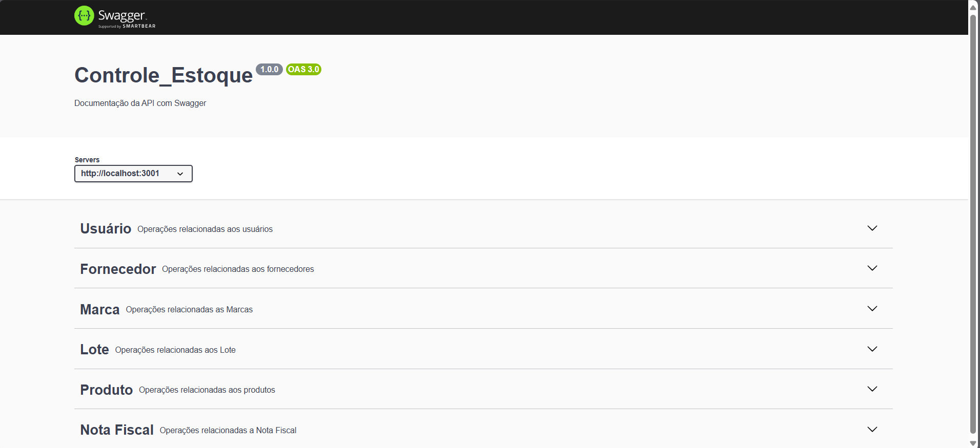980x448 pixels.
Task: Open the Produto tag heading
Action: point(107,390)
